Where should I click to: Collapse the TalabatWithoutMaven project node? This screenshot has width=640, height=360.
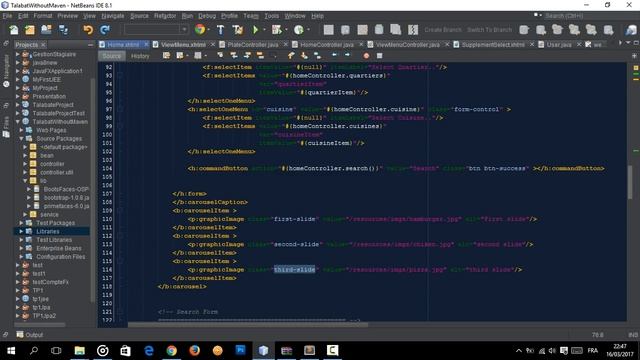click(x=18, y=122)
